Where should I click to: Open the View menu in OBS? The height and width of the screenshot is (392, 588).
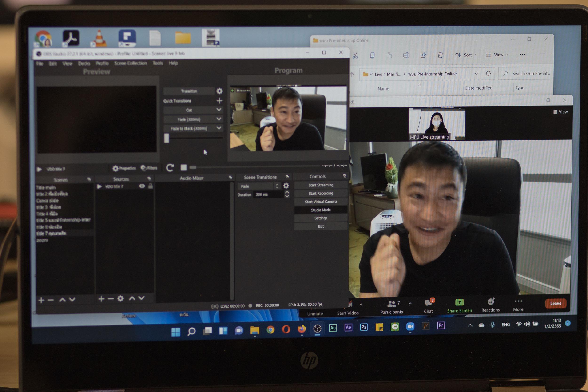pyautogui.click(x=68, y=64)
